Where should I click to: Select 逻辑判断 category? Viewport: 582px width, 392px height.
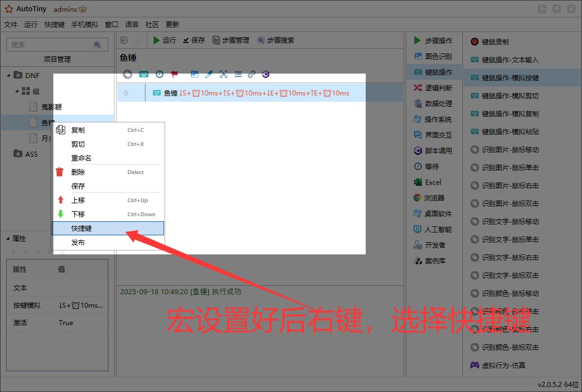(434, 88)
